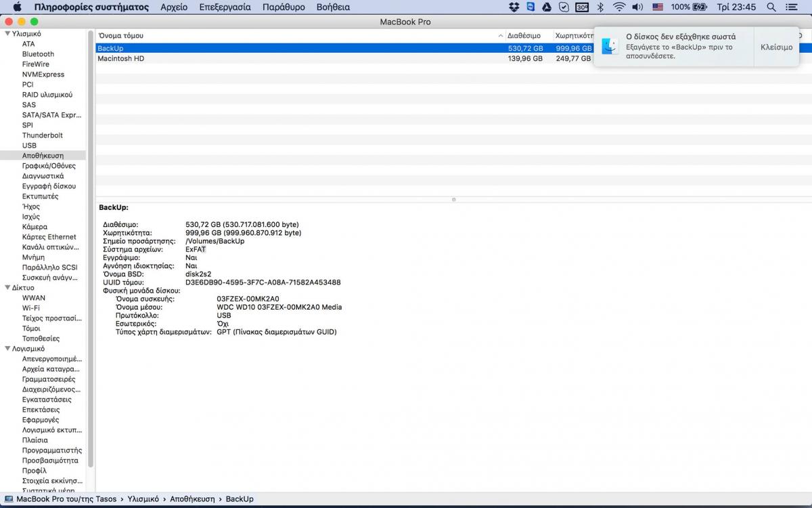Image resolution: width=812 pixels, height=508 pixels.
Task: Select NVMExpress in the sidebar
Action: [43, 74]
